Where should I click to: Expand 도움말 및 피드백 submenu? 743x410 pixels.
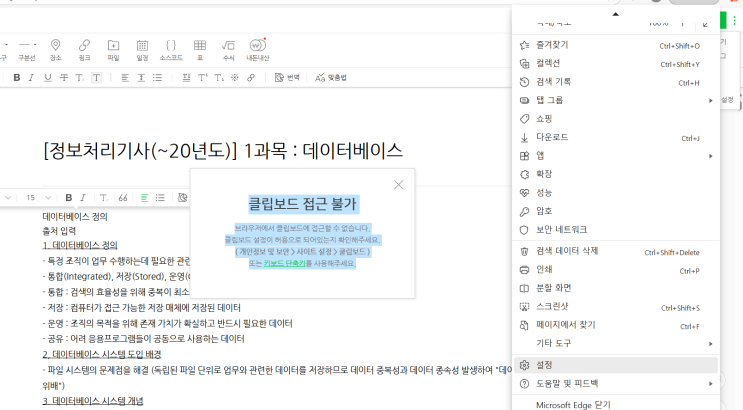[x=616, y=383]
